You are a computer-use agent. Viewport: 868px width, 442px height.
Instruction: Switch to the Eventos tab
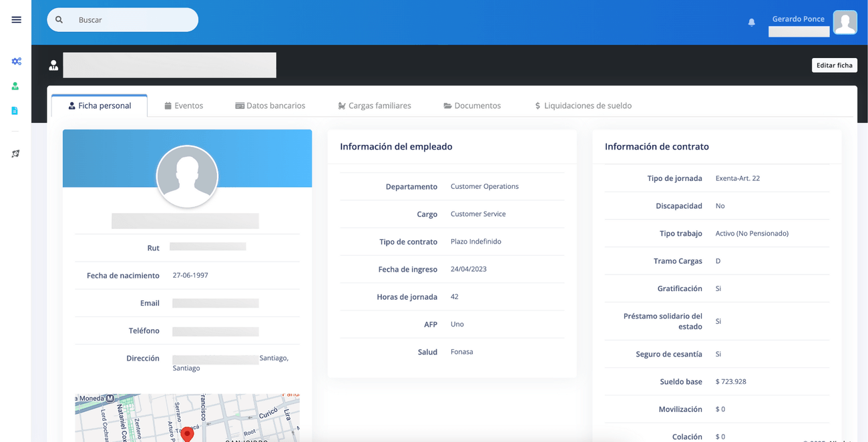pyautogui.click(x=184, y=105)
